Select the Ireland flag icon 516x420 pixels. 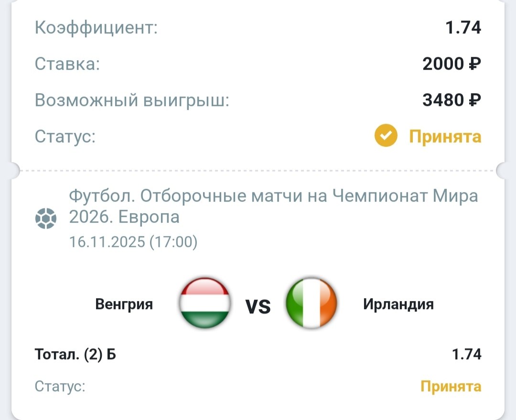[312, 303]
